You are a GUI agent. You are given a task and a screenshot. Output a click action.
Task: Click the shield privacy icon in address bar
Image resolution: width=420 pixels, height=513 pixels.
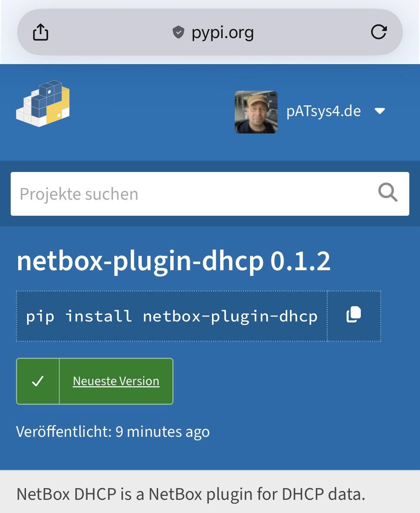coord(178,32)
